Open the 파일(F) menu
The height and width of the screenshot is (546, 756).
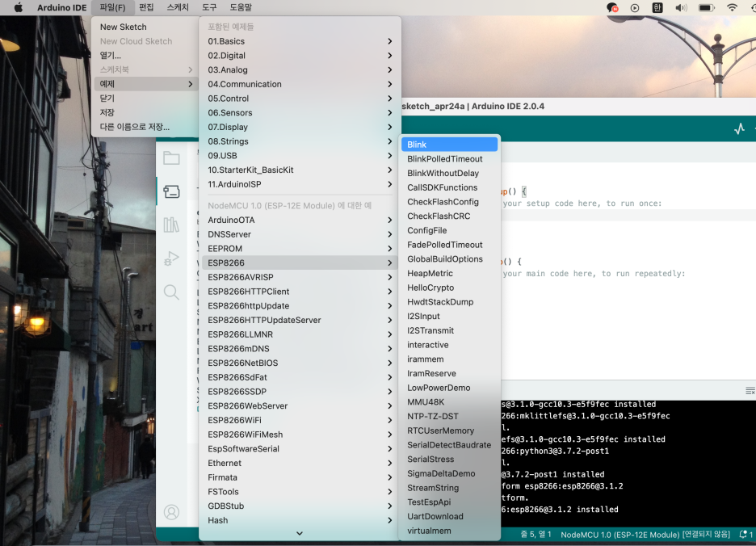tap(112, 7)
